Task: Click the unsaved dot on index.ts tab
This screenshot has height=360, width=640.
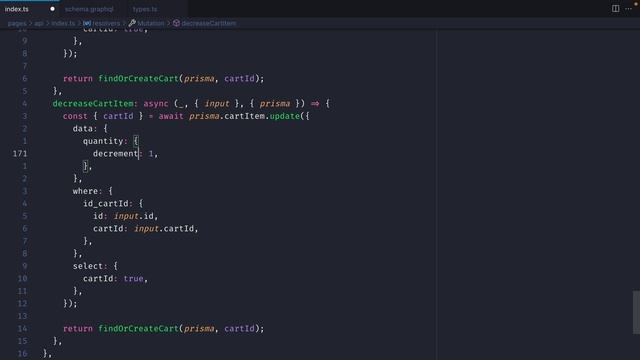Action: pos(52,9)
